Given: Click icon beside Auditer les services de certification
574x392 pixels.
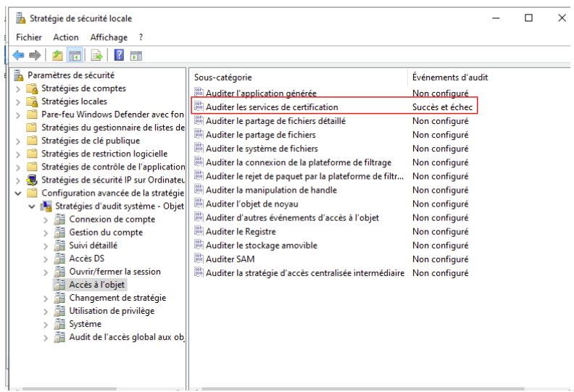Looking at the screenshot, I should coord(199,107).
